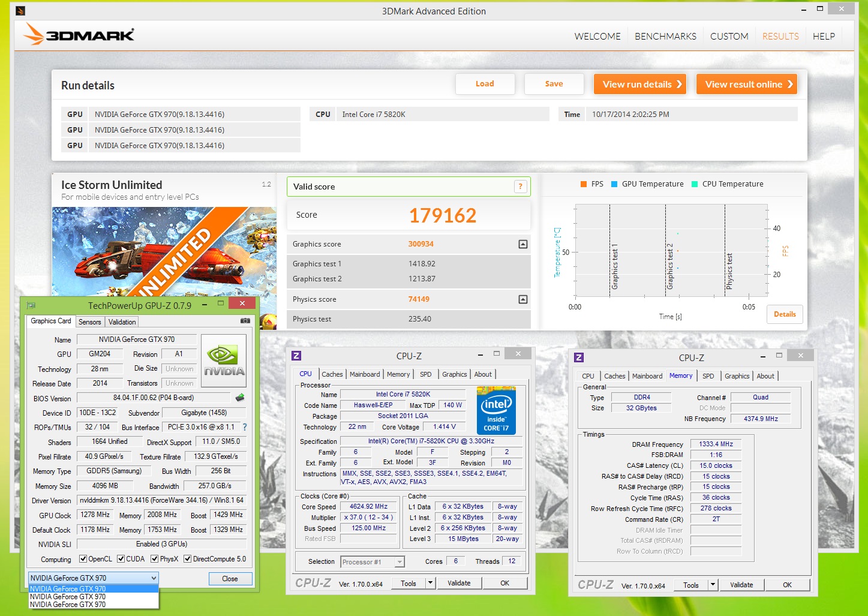Click the teal CPU Temperature legend swatch
This screenshot has height=616, width=868.
pos(695,184)
